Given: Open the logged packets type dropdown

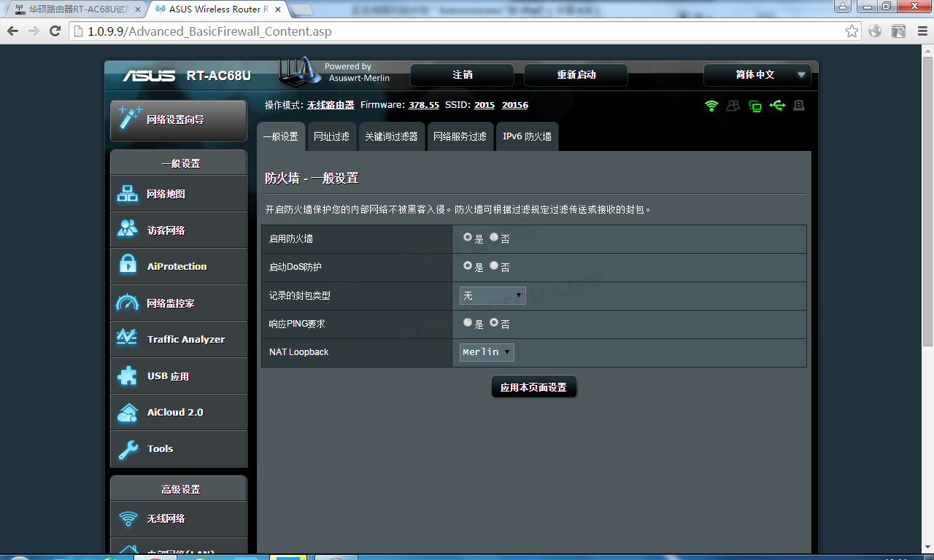Looking at the screenshot, I should pos(493,295).
